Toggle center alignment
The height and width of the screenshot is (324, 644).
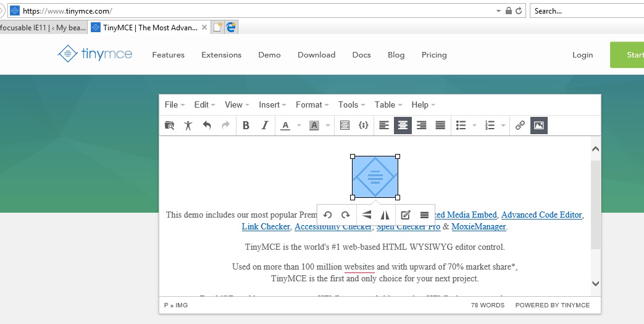pyautogui.click(x=403, y=126)
